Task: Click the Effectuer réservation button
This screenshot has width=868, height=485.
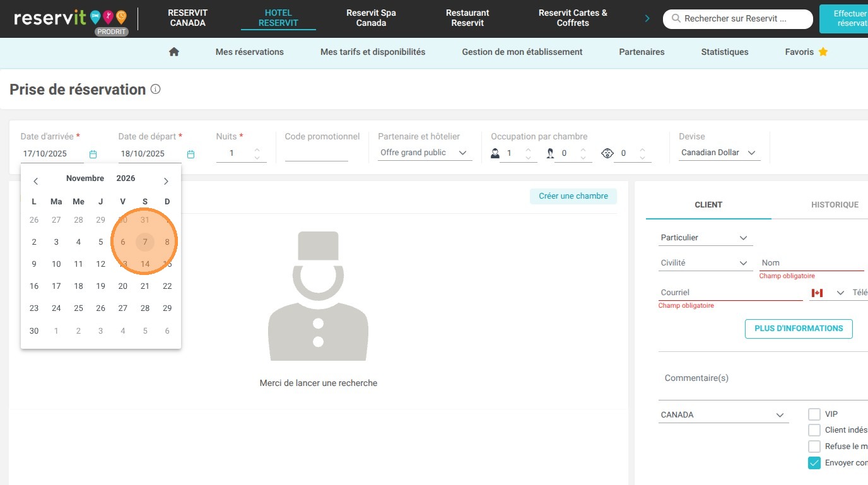Action: click(x=844, y=18)
